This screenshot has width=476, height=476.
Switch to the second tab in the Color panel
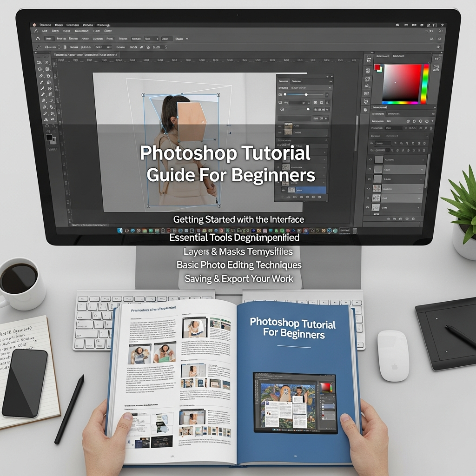(x=399, y=56)
